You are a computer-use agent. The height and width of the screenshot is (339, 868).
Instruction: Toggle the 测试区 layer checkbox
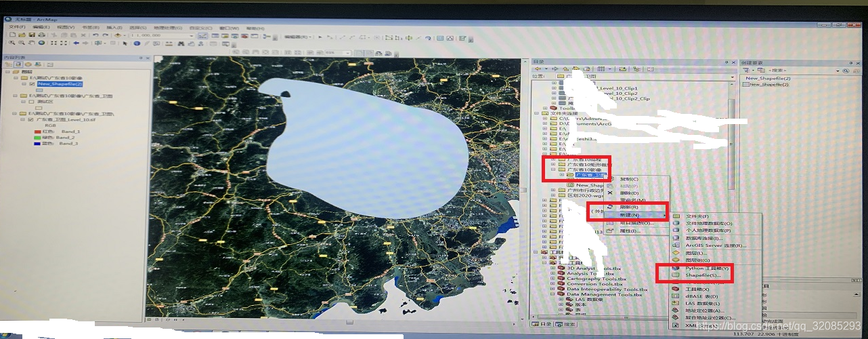point(31,102)
